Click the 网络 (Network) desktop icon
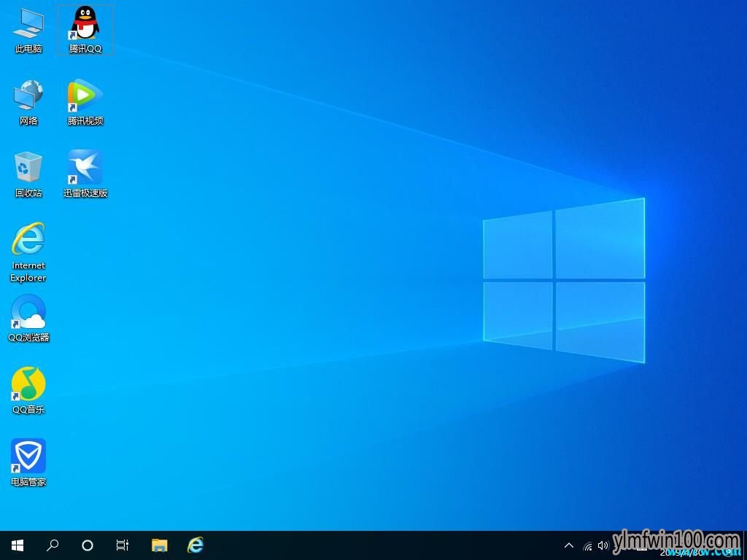The image size is (747, 560). (28, 96)
